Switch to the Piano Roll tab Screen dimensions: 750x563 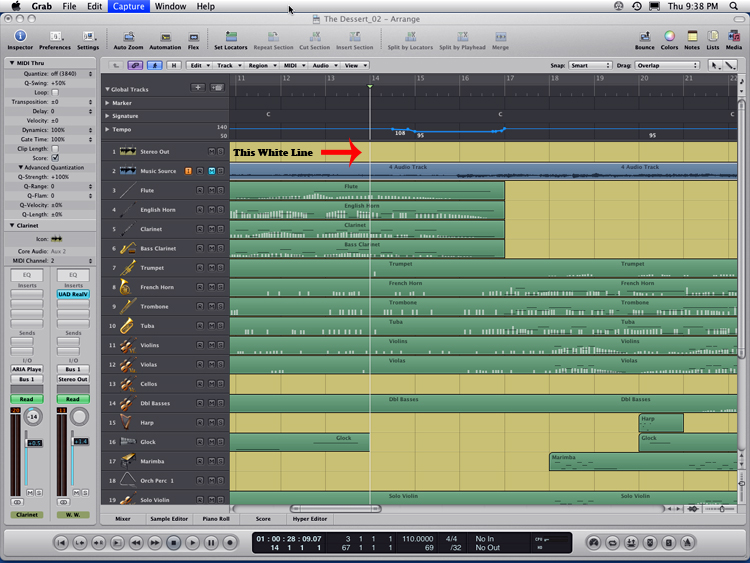216,519
